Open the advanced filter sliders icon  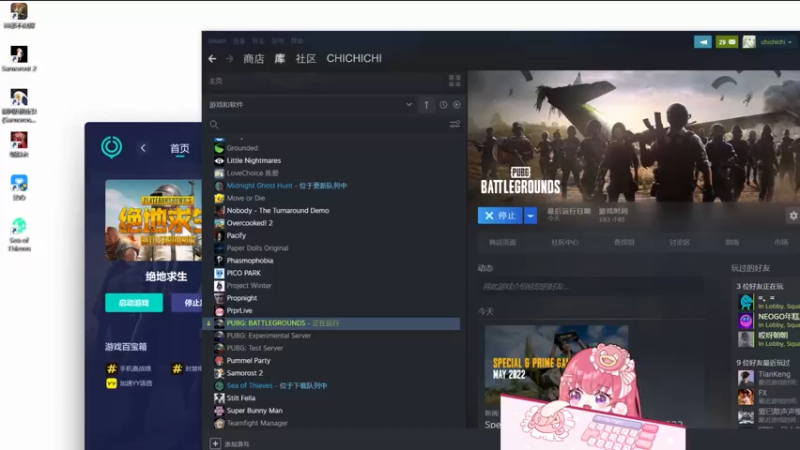coord(455,124)
